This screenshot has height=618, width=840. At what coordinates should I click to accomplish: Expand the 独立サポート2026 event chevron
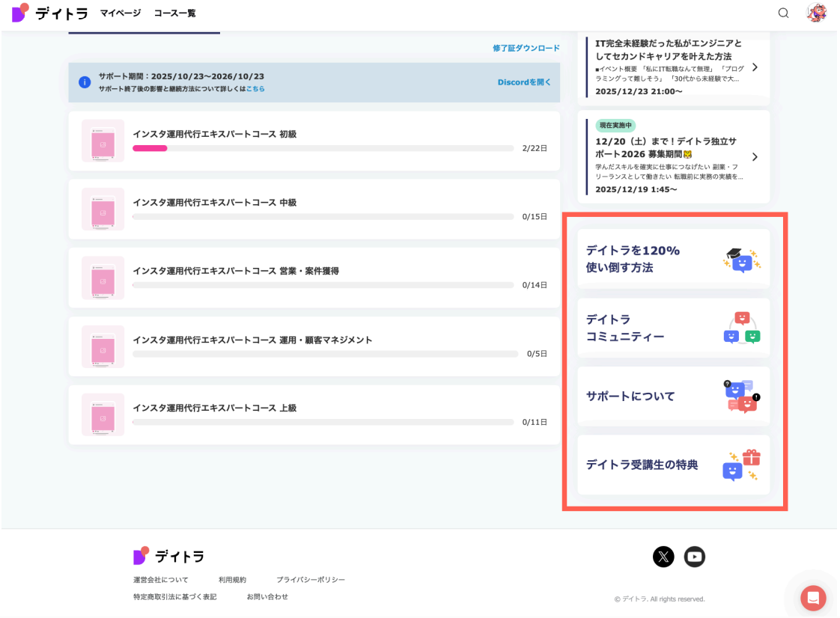(x=755, y=157)
